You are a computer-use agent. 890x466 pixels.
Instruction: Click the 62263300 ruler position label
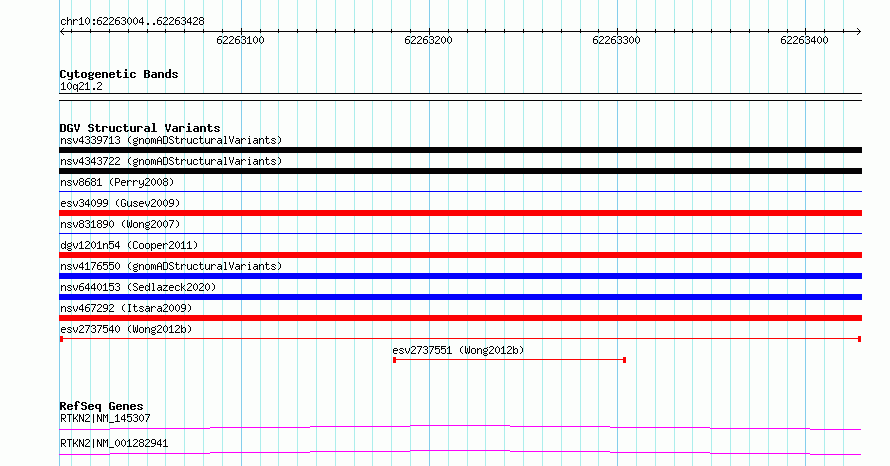[x=616, y=40]
